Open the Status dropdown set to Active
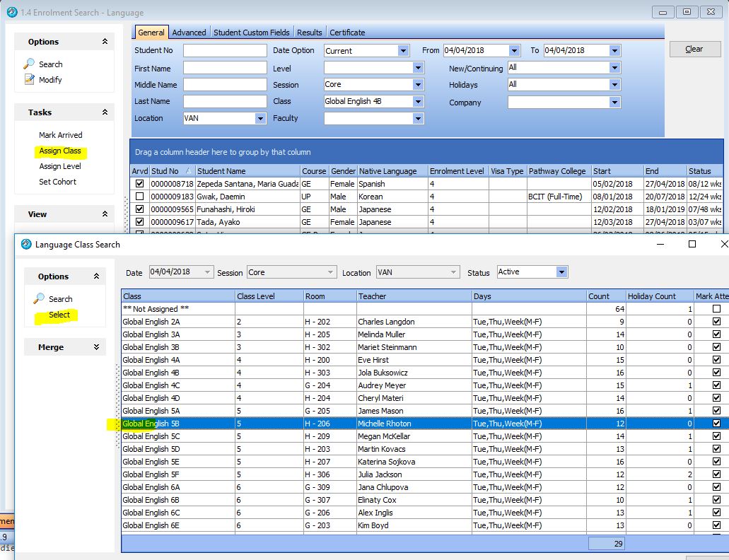 [561, 272]
